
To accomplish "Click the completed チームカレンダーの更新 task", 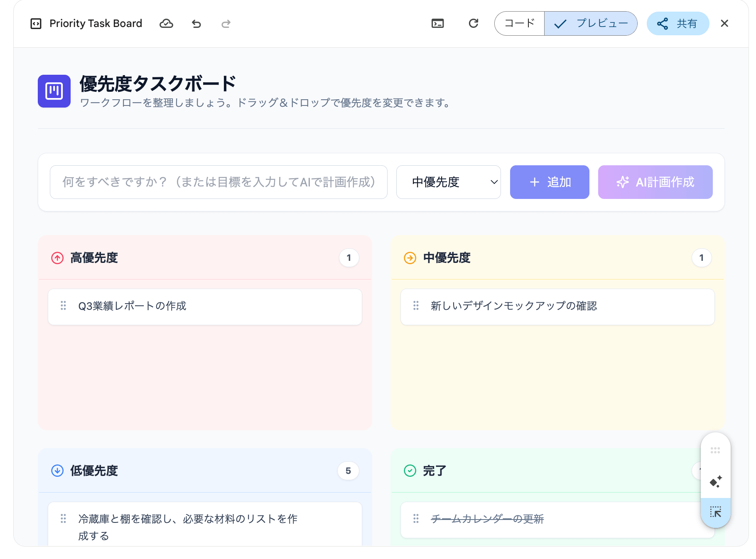I will [x=487, y=519].
